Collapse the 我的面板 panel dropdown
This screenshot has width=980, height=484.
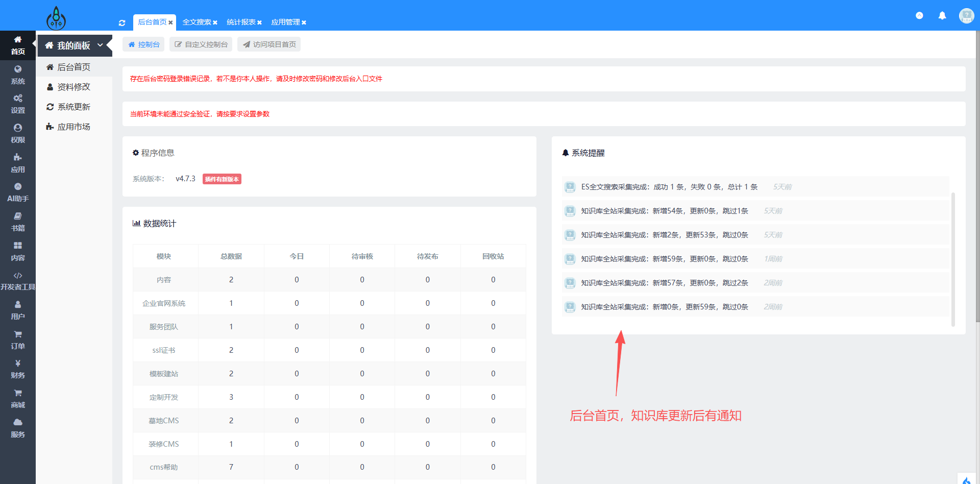tap(100, 45)
